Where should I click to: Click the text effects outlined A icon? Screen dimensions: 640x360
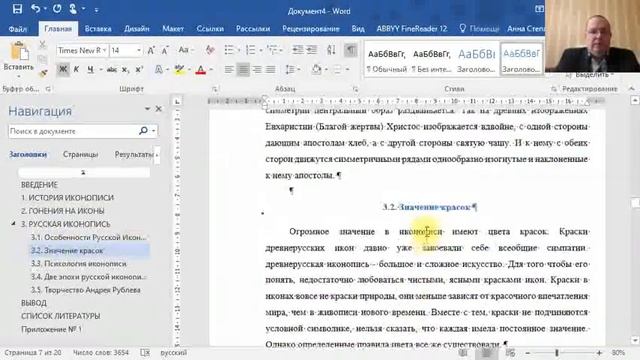(159, 70)
